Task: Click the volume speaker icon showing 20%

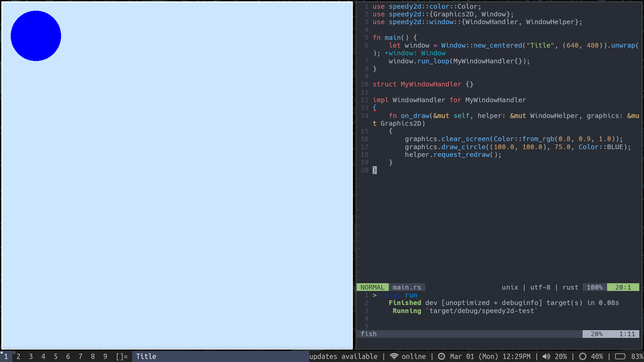Action: pyautogui.click(x=546, y=356)
